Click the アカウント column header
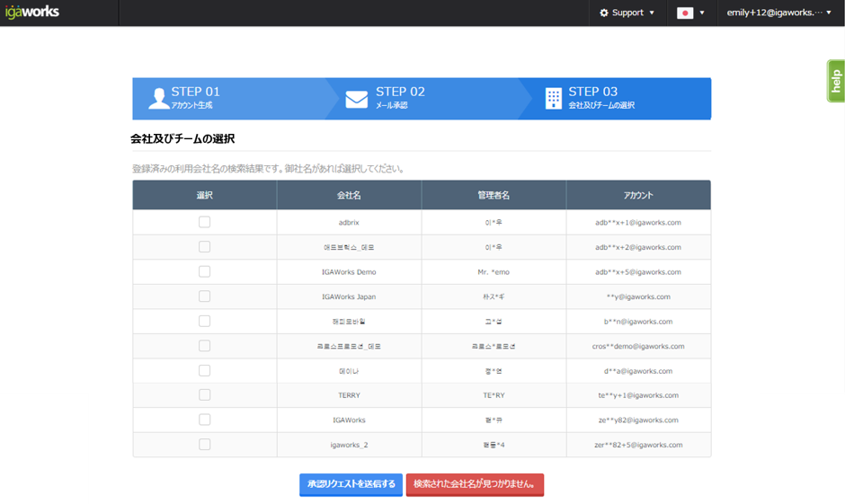This screenshot has height=504, width=845. [638, 195]
